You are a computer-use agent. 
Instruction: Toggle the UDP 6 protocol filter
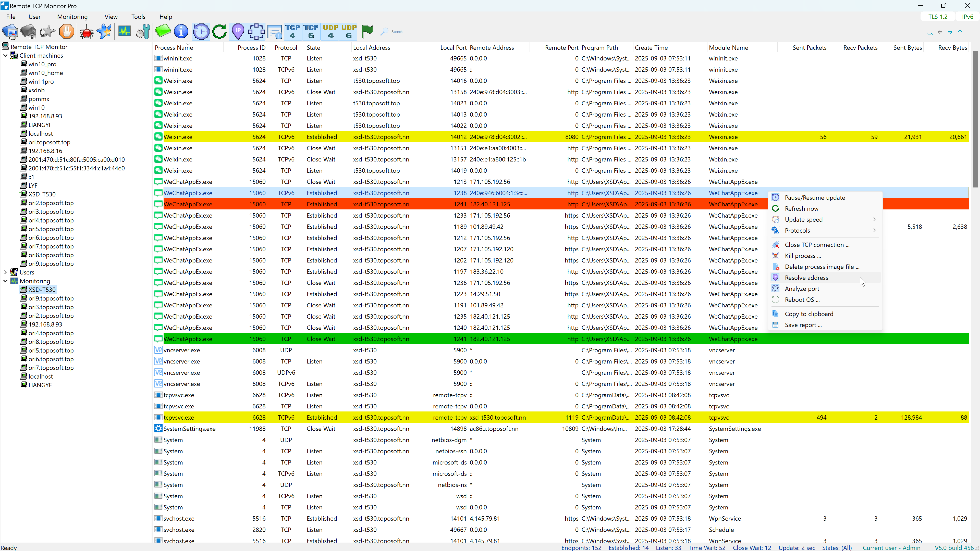click(x=349, y=32)
